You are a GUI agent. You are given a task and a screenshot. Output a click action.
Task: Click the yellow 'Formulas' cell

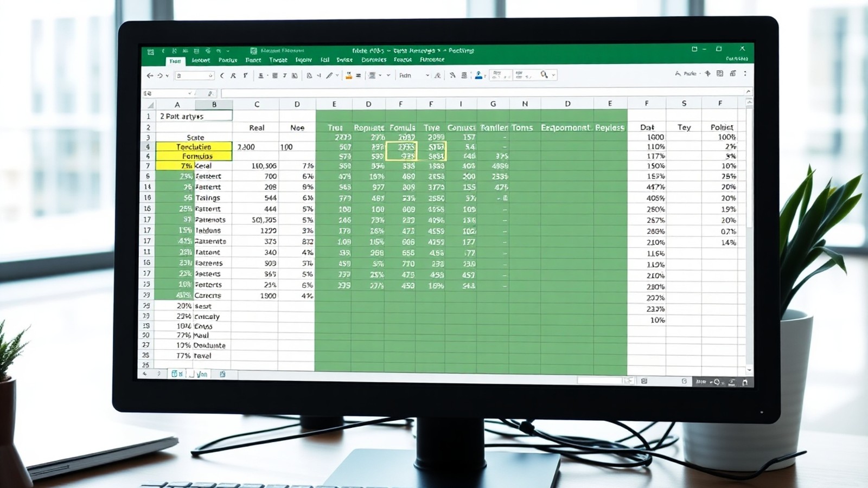click(x=194, y=156)
